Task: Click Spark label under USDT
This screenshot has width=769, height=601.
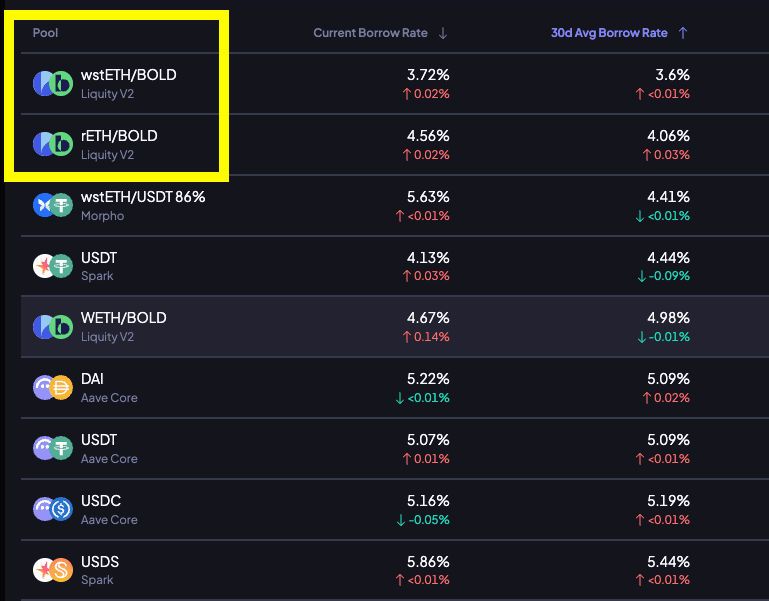Action: pyautogui.click(x=97, y=276)
